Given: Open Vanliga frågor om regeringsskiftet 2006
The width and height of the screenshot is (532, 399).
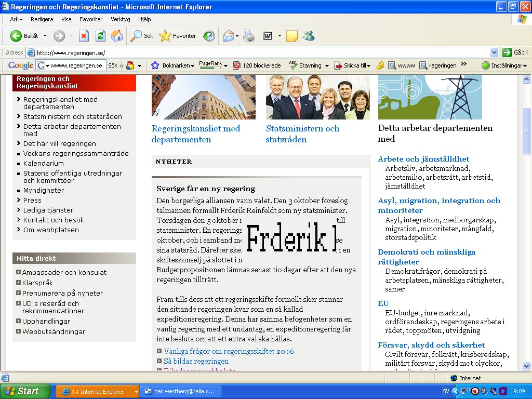Looking at the screenshot, I should click(x=229, y=351).
